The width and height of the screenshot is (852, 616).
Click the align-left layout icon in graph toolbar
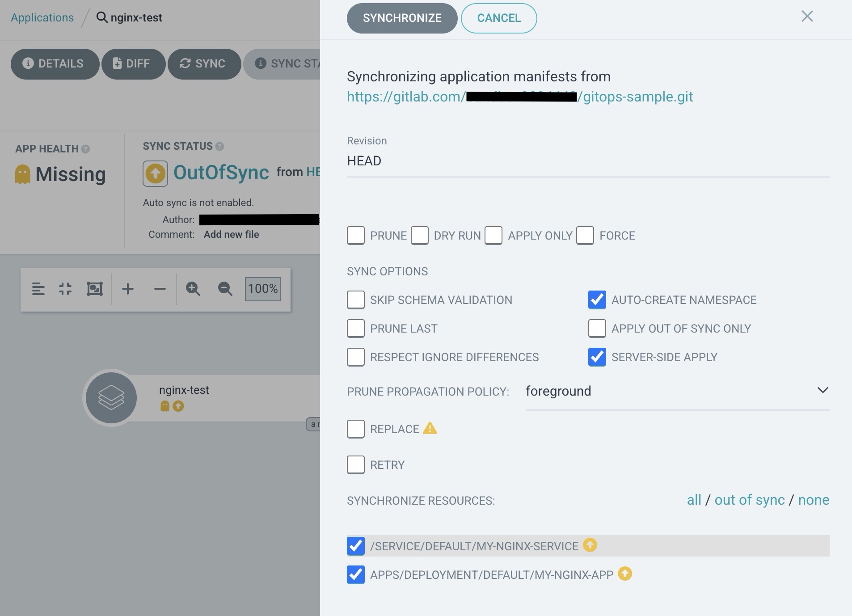[38, 289]
